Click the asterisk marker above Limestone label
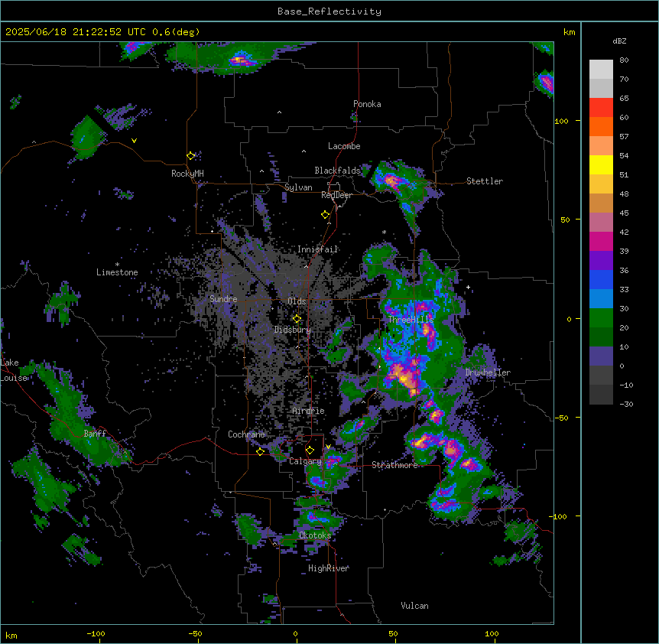This screenshot has width=659, height=644. [117, 265]
